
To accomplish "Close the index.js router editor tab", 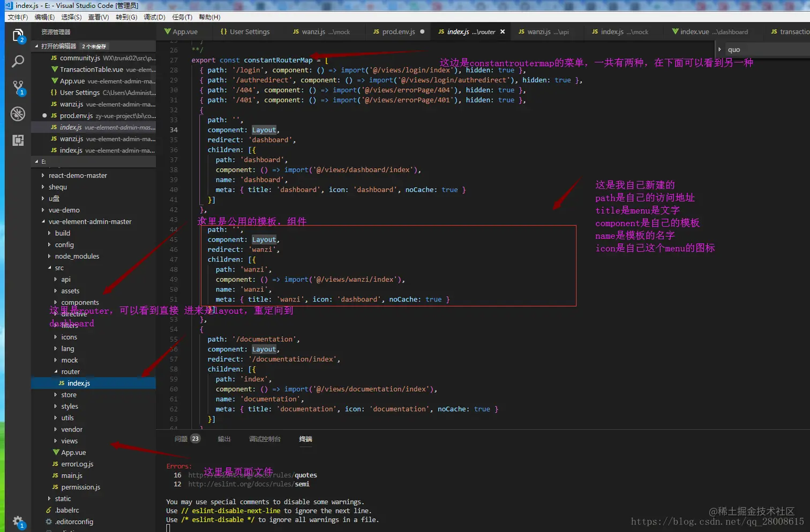I will tap(502, 32).
